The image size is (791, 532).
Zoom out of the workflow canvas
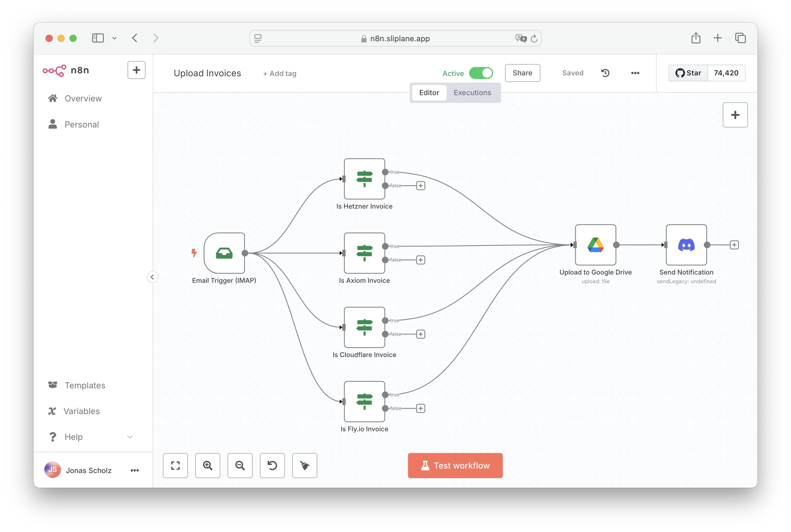coord(240,466)
